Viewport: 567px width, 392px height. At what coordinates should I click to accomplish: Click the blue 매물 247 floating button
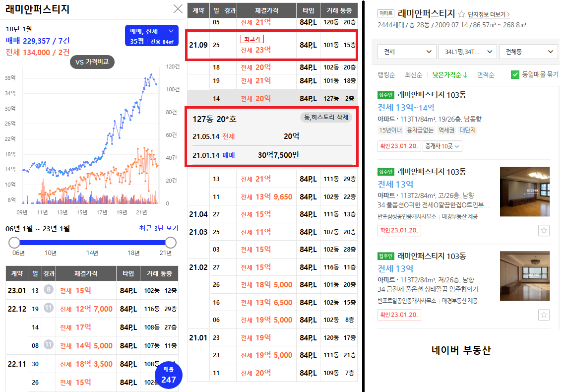pos(169,375)
